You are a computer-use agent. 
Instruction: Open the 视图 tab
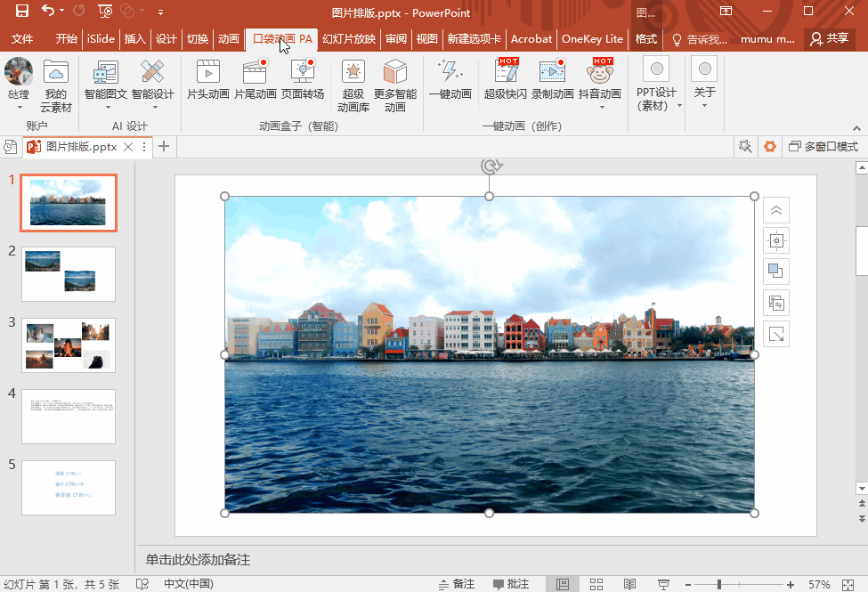click(x=426, y=39)
